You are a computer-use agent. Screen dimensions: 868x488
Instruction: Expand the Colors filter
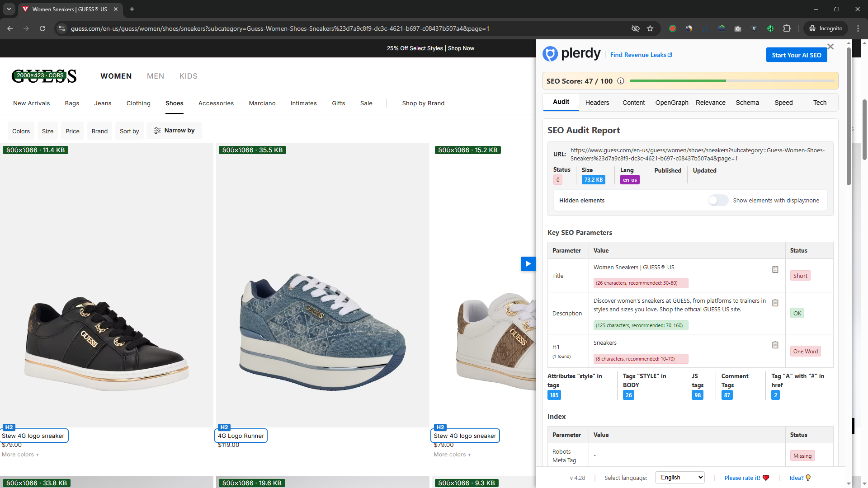click(x=21, y=131)
